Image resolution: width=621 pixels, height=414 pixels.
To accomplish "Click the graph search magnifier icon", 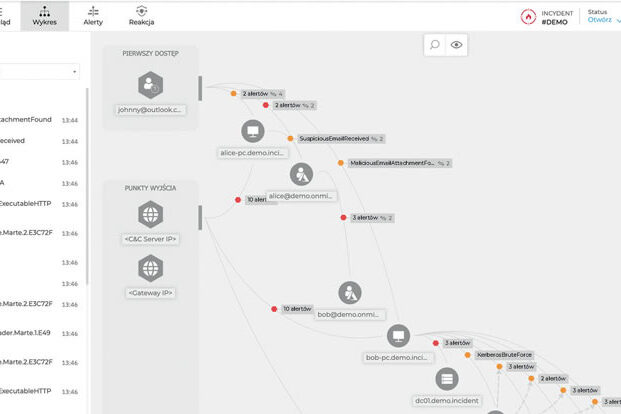I will (435, 45).
